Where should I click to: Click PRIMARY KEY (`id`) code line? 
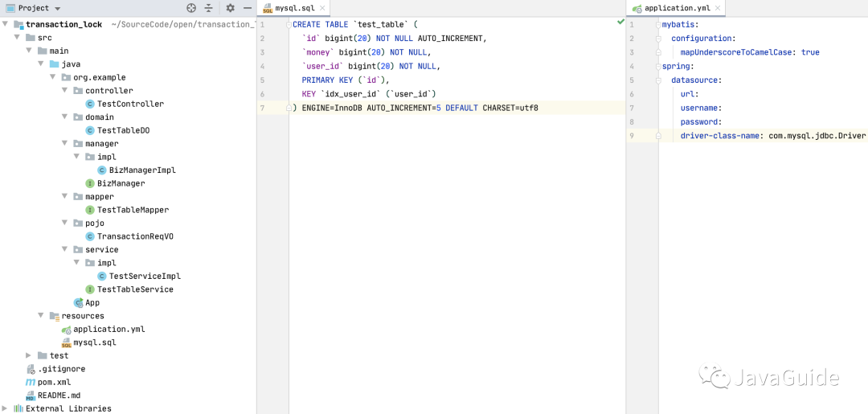[x=346, y=80]
